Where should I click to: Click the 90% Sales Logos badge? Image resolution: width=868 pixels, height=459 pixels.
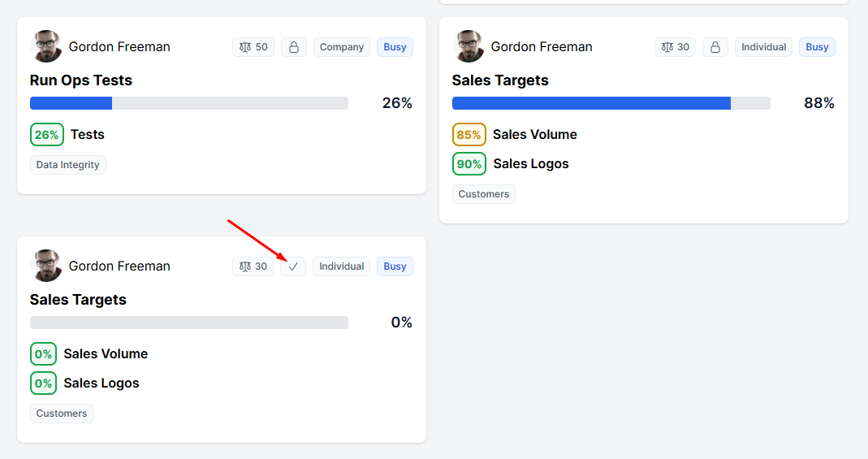point(469,164)
